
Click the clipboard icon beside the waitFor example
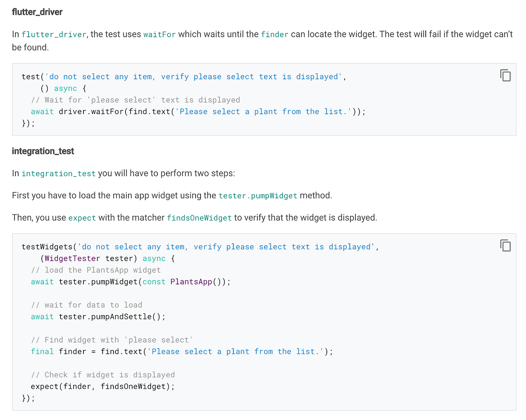click(x=505, y=75)
